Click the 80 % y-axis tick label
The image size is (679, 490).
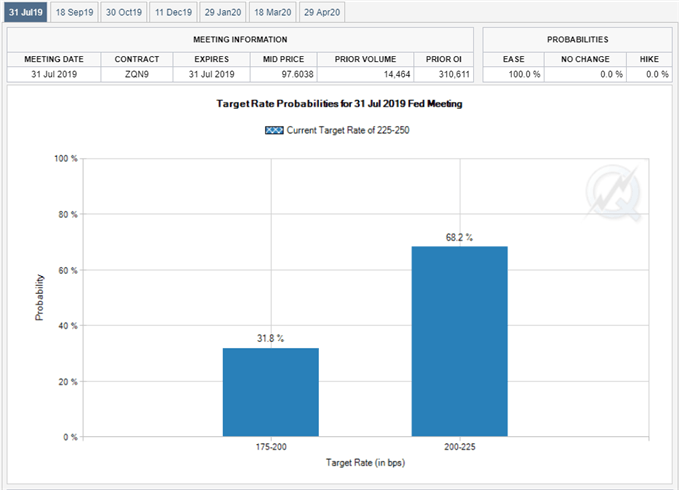68,214
